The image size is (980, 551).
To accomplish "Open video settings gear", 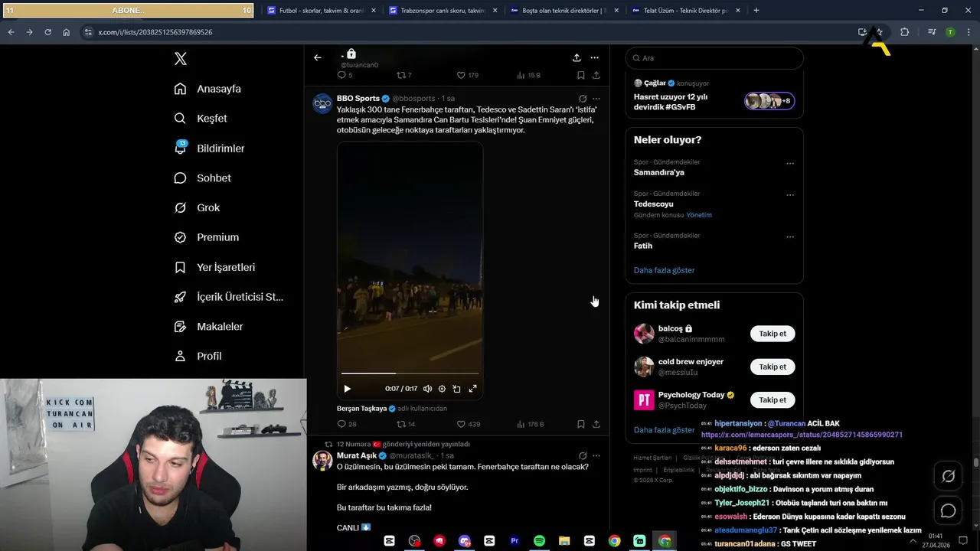I will [442, 389].
